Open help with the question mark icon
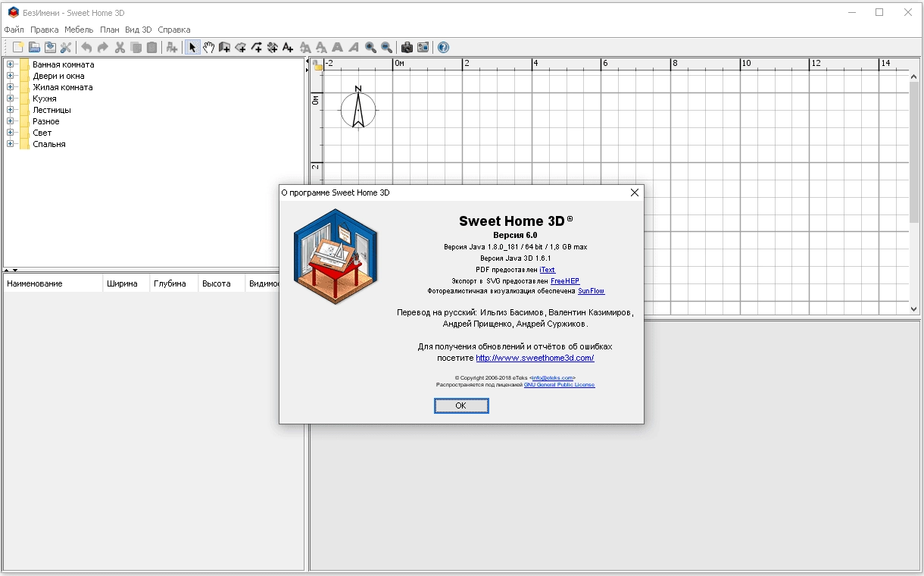Viewport: 924px width, 576px height. [x=443, y=48]
